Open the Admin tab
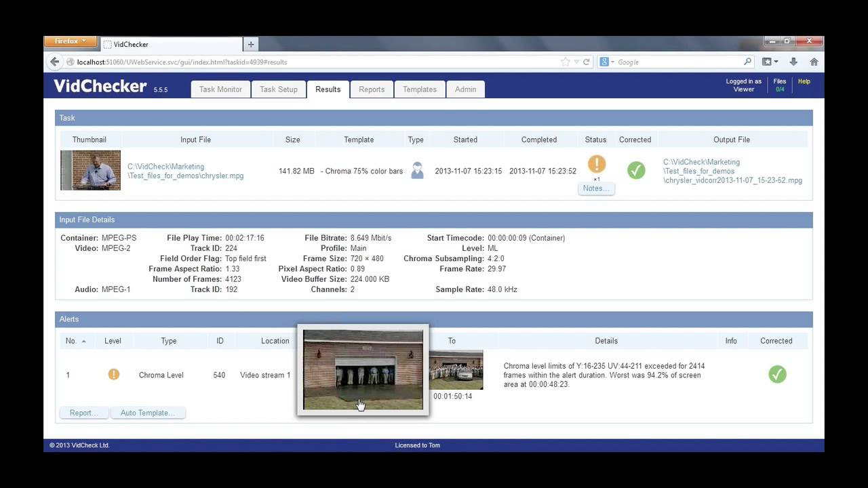 [465, 89]
